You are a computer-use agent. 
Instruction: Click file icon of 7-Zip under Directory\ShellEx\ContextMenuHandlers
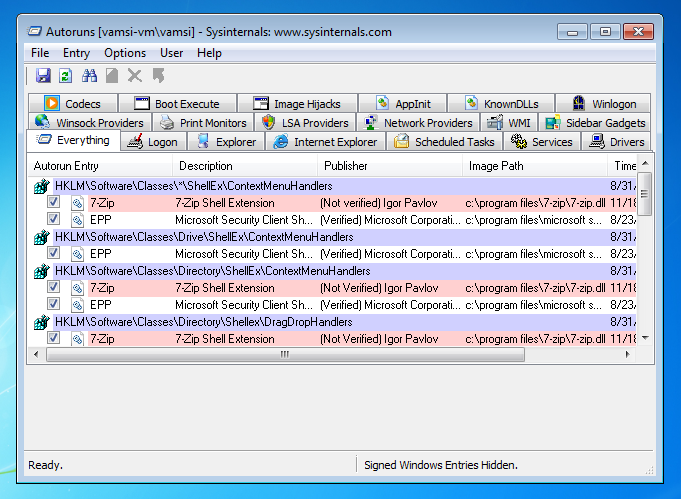coord(77,288)
